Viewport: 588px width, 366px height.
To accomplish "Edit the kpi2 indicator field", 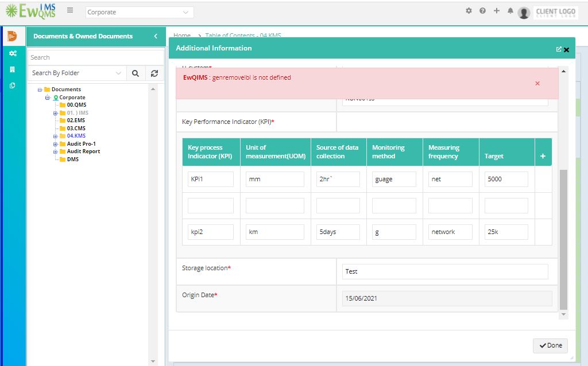I will [x=211, y=232].
